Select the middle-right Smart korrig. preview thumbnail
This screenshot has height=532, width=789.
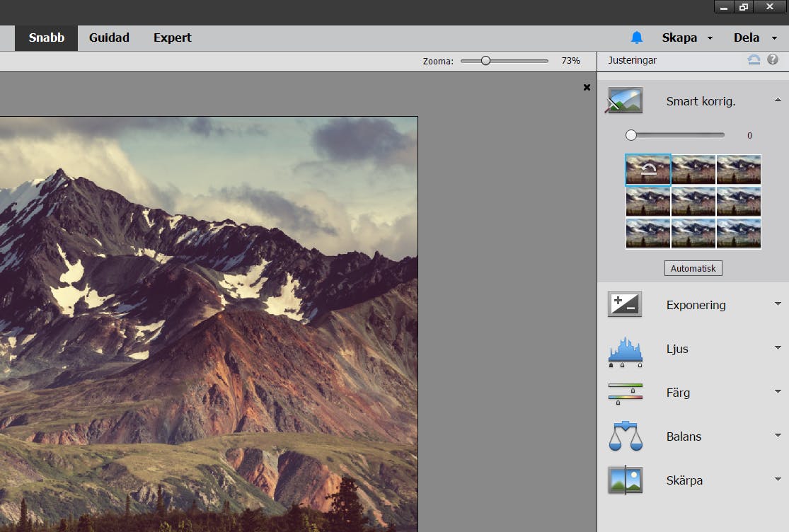739,201
